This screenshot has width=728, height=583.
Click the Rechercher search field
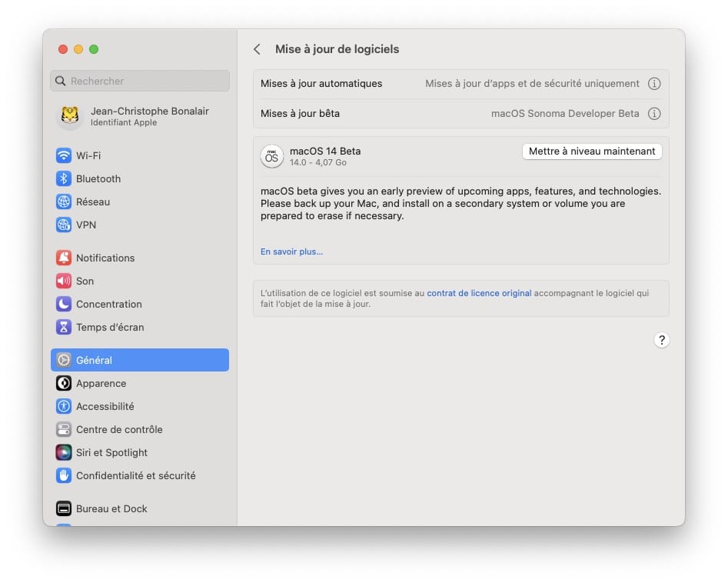140,81
